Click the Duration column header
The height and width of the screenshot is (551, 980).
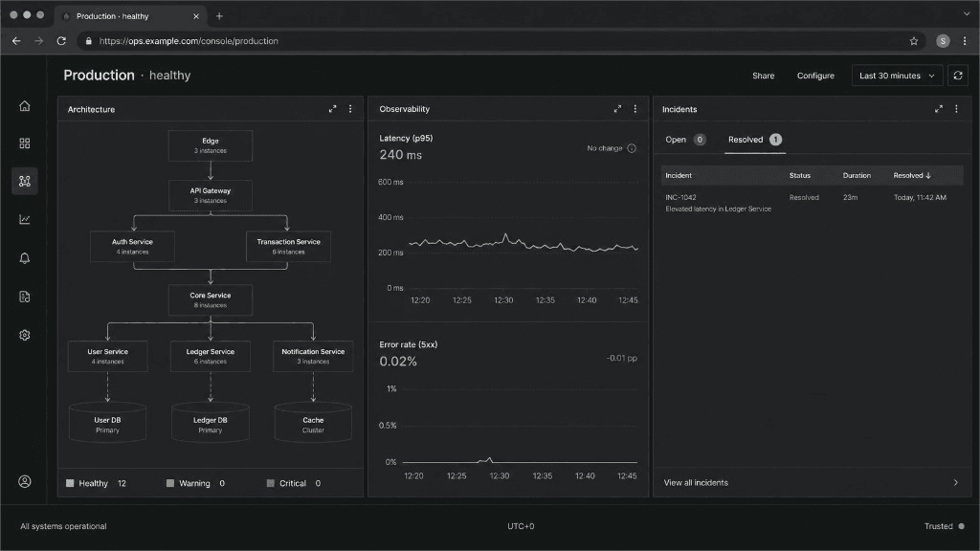[857, 176]
